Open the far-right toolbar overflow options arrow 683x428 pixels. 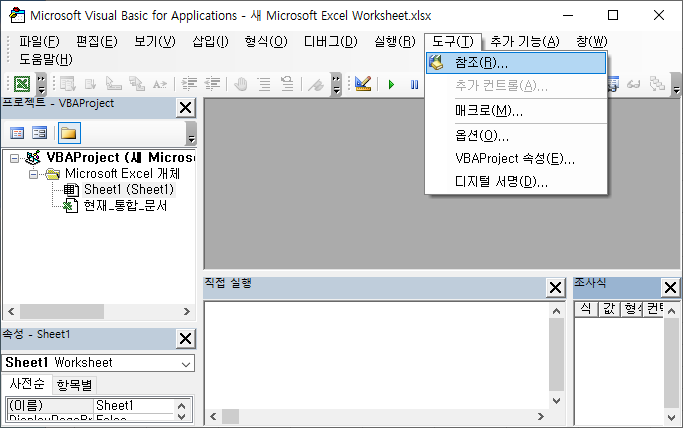[676, 84]
